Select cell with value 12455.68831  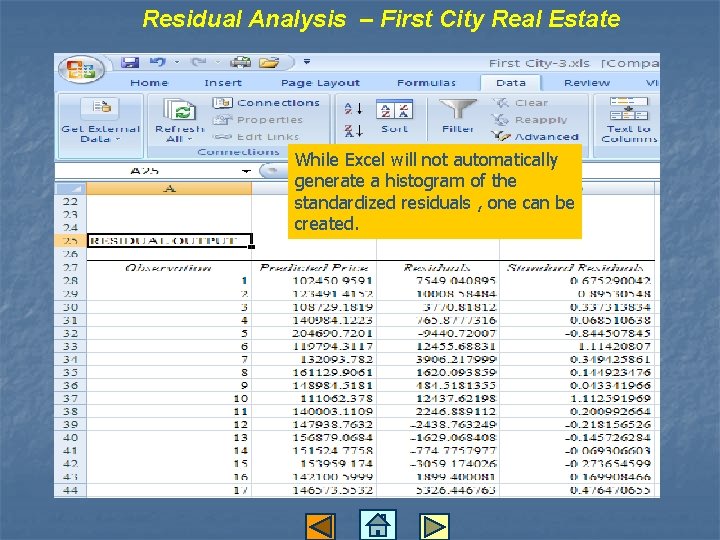(438, 346)
